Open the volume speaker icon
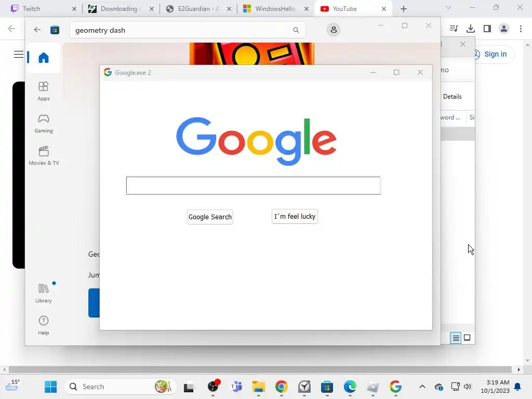The height and width of the screenshot is (399, 532). point(467,387)
